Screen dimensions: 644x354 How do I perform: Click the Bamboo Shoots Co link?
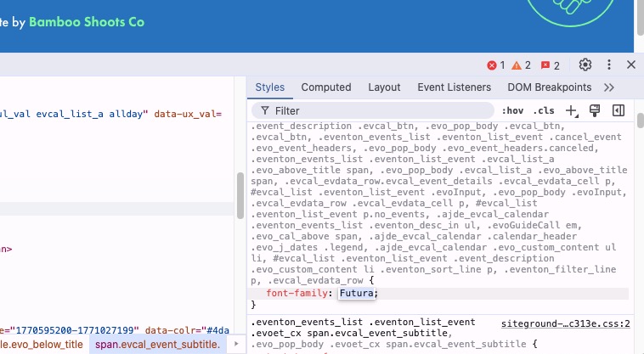click(x=87, y=23)
